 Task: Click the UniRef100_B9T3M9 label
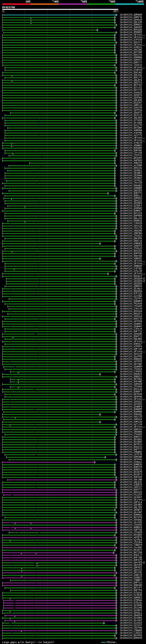[131, 53]
